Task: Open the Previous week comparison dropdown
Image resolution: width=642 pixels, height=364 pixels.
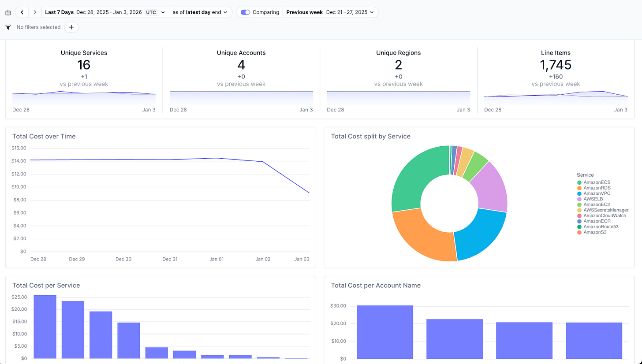Action: 330,12
